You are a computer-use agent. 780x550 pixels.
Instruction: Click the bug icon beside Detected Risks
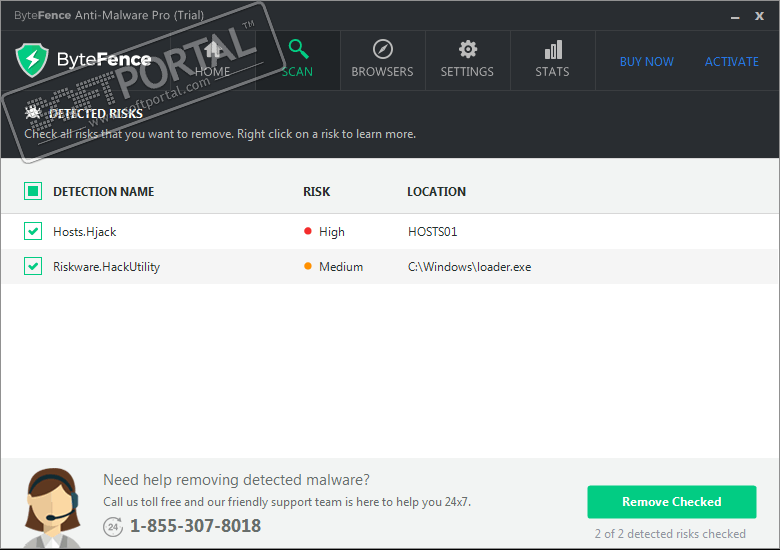33,112
